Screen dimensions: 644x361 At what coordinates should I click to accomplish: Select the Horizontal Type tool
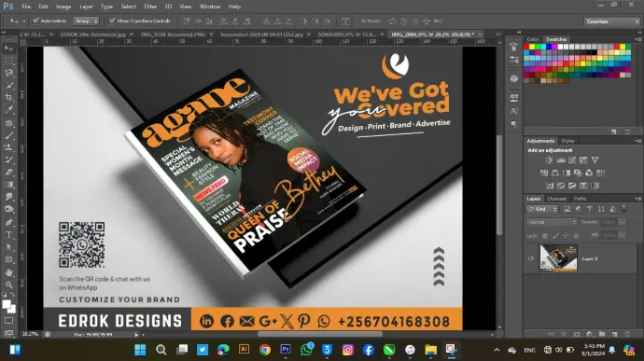8,235
